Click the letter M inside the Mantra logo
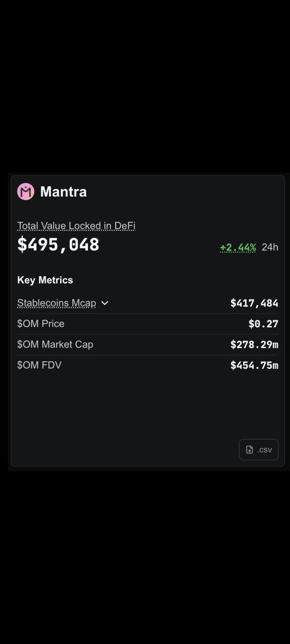Image resolution: width=290 pixels, height=644 pixels. click(x=26, y=192)
